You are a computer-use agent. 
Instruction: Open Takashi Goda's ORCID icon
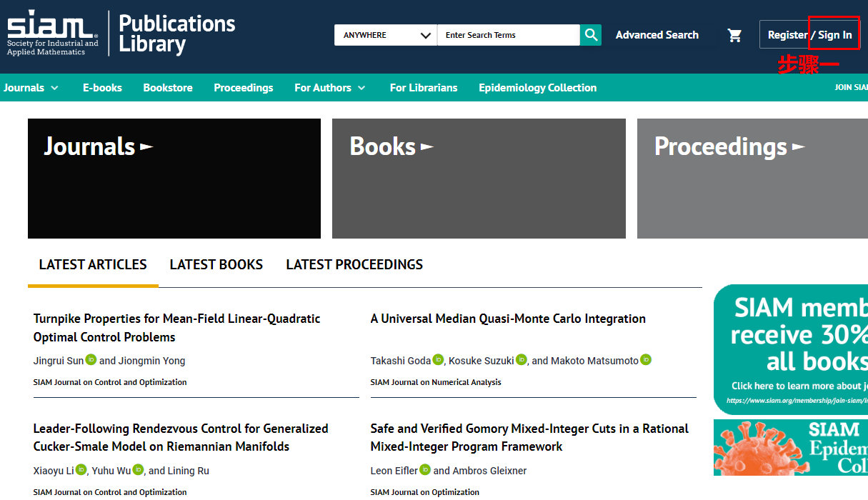tap(438, 360)
